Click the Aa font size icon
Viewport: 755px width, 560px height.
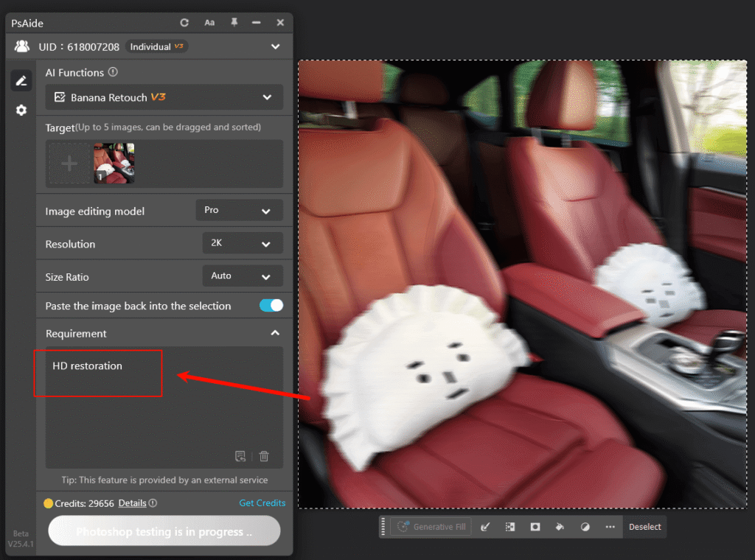(209, 23)
